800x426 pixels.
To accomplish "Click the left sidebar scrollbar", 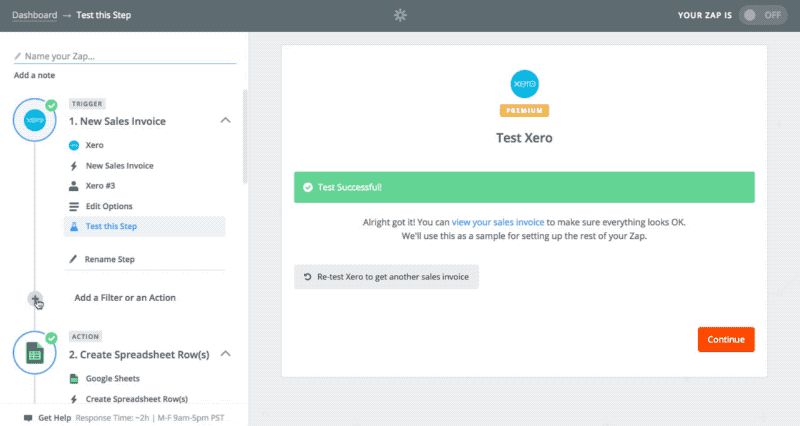I will [x=245, y=136].
